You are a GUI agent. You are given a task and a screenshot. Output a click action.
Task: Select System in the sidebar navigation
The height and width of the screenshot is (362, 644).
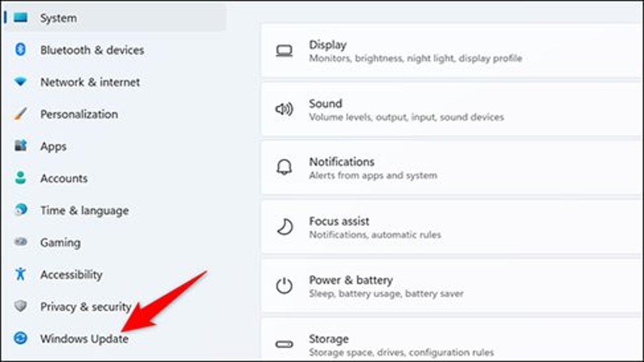(58, 18)
